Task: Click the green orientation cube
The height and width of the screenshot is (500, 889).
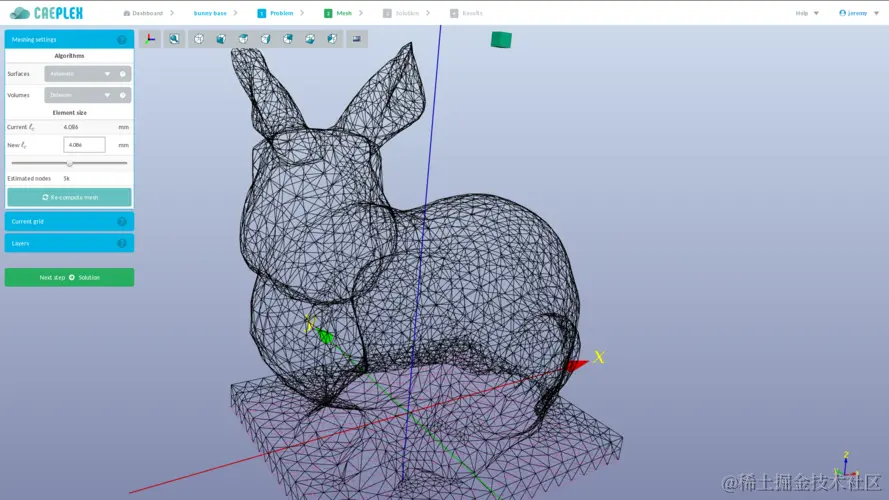Action: pos(501,40)
